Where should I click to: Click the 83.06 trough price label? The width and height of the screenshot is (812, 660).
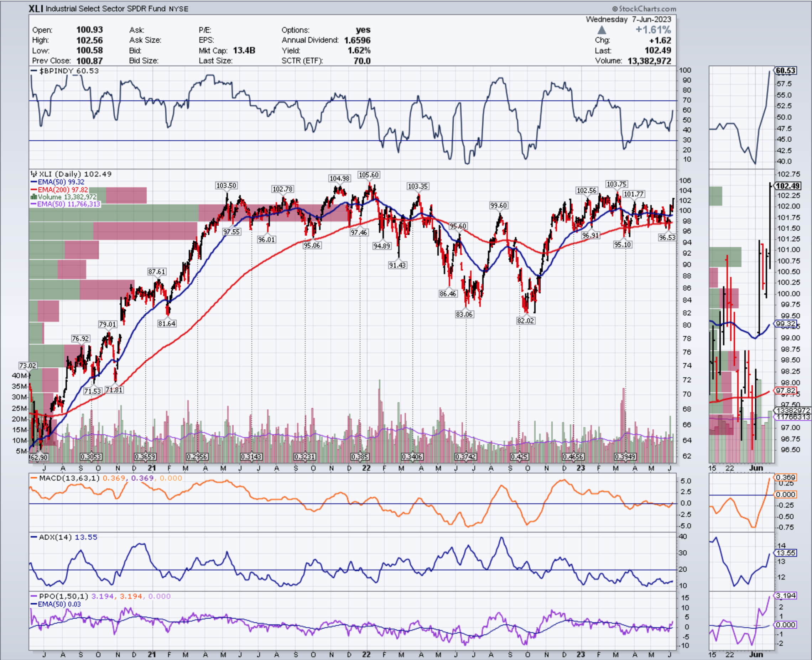click(x=464, y=314)
